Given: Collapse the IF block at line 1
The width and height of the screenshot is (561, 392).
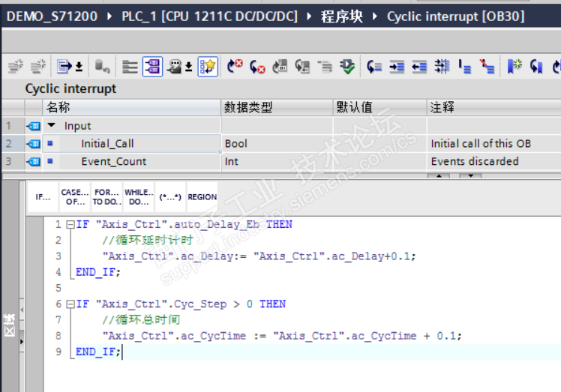Looking at the screenshot, I should 70,225.
